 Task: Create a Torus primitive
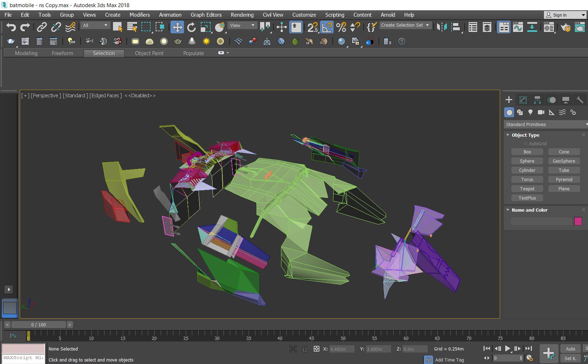(527, 179)
